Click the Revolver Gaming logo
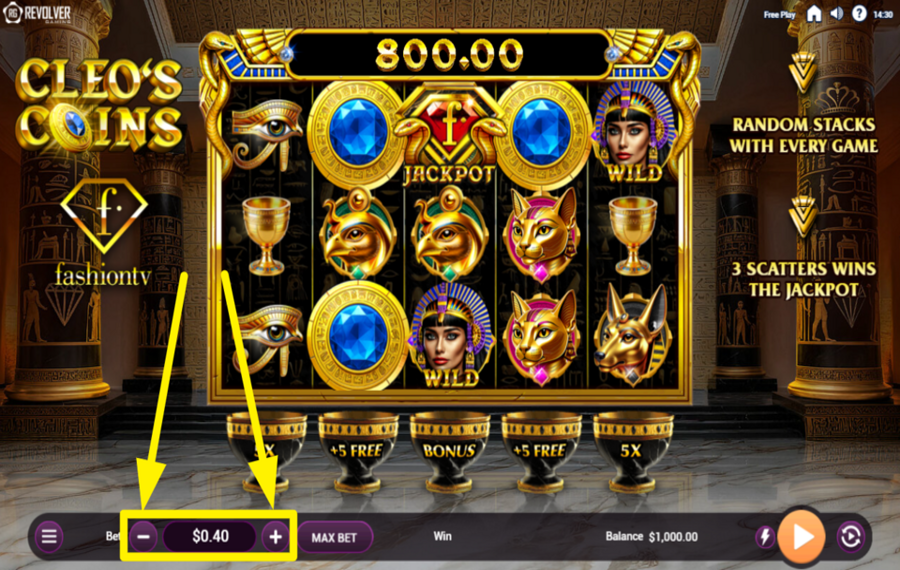Screen dimensions: 900x570 point(38,13)
